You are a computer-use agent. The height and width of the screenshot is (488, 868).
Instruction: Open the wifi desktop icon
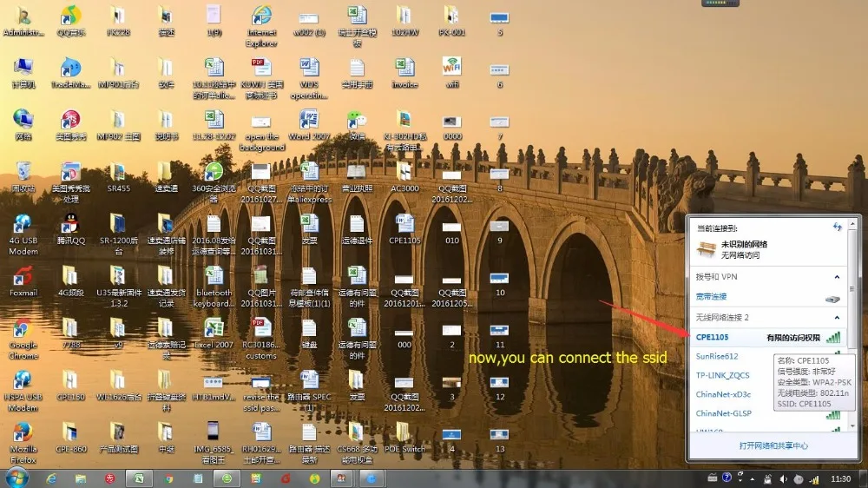pos(452,73)
